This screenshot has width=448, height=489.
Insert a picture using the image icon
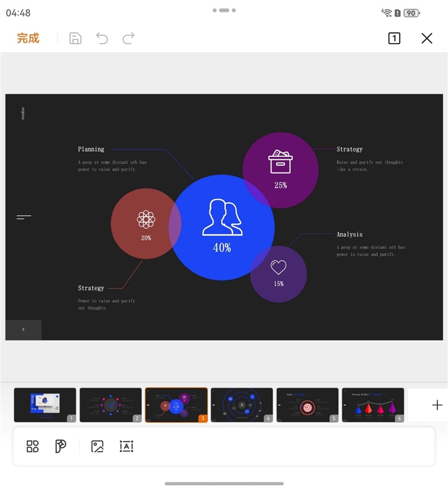(97, 446)
